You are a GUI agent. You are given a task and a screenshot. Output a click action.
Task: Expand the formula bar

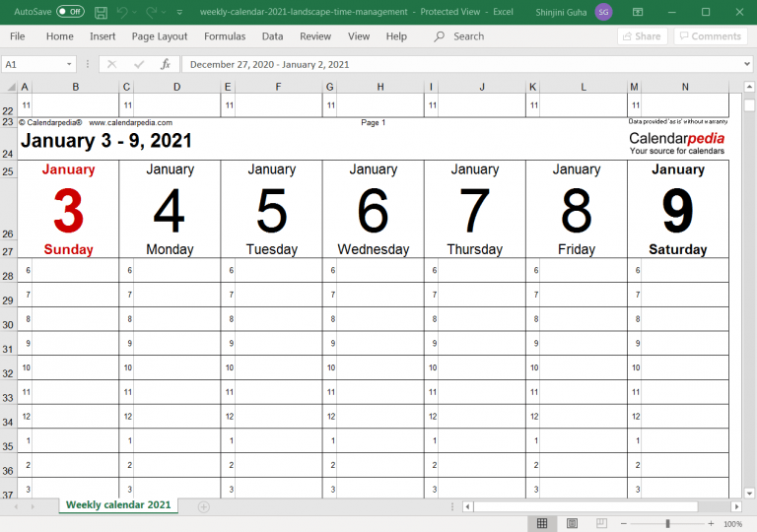coord(746,64)
